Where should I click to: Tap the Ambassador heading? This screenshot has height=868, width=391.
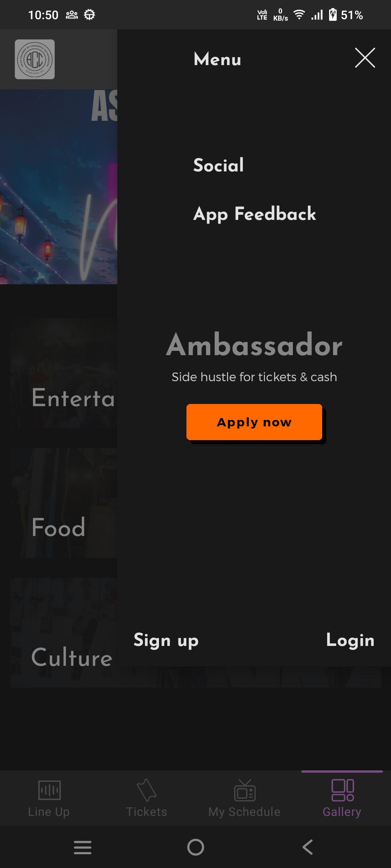[254, 345]
